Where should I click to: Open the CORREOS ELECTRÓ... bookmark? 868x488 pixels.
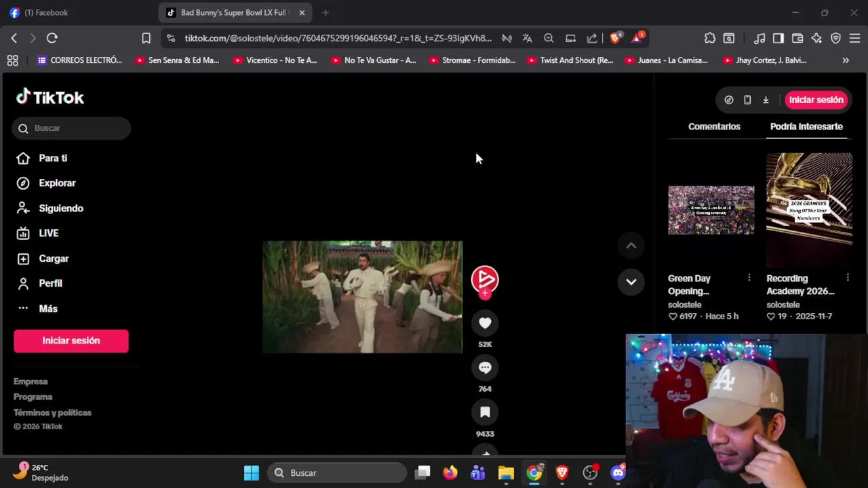(80, 60)
